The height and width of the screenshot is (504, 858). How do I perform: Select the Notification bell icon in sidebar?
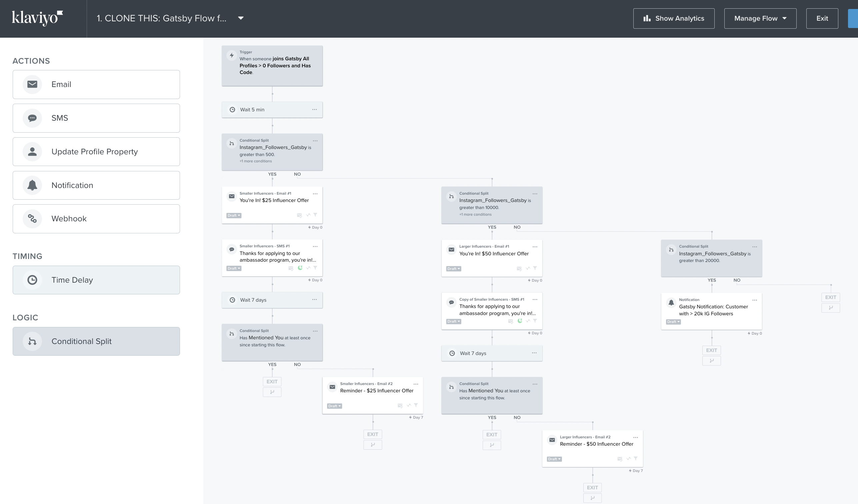click(32, 185)
